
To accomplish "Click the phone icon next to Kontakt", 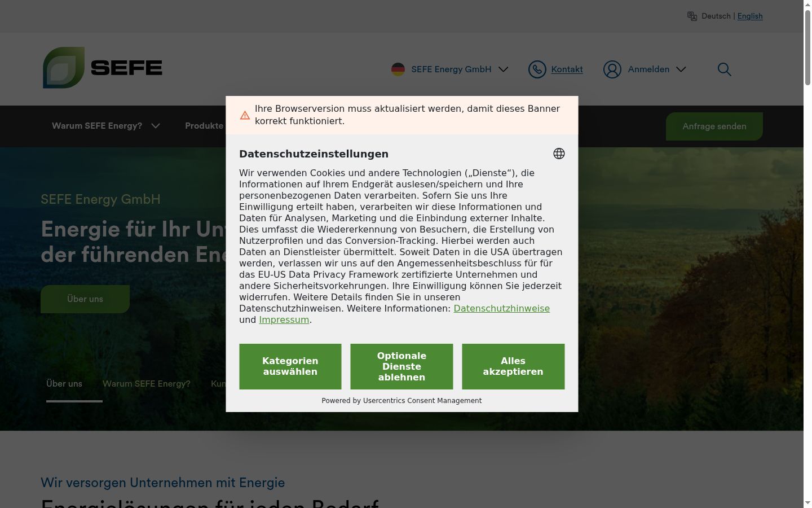I will pos(537,69).
